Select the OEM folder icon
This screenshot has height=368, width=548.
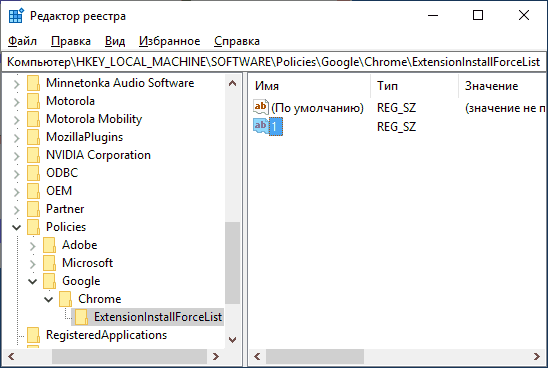coord(34,191)
